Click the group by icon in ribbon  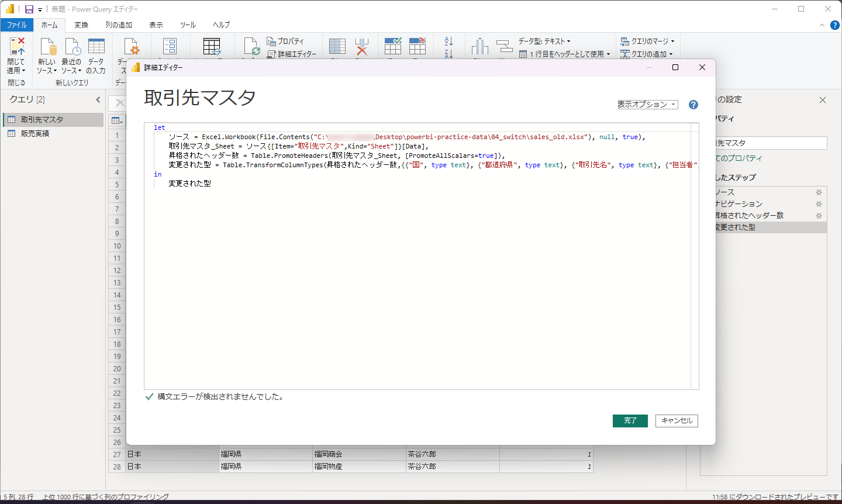click(504, 47)
